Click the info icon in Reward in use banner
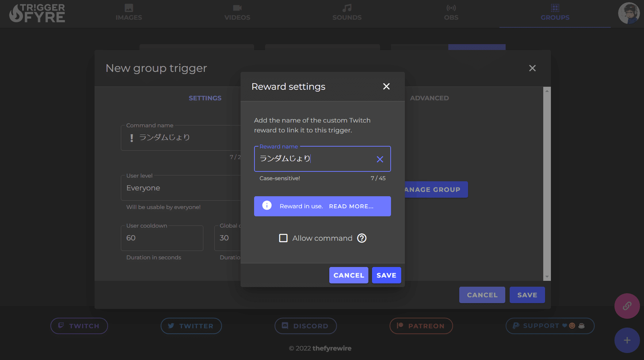Image resolution: width=644 pixels, height=360 pixels. click(x=267, y=206)
